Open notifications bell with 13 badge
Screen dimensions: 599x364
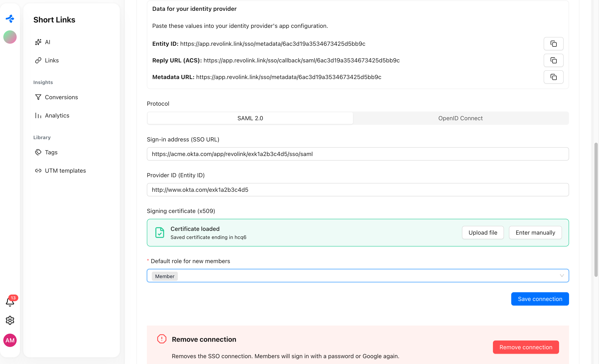coord(10,302)
